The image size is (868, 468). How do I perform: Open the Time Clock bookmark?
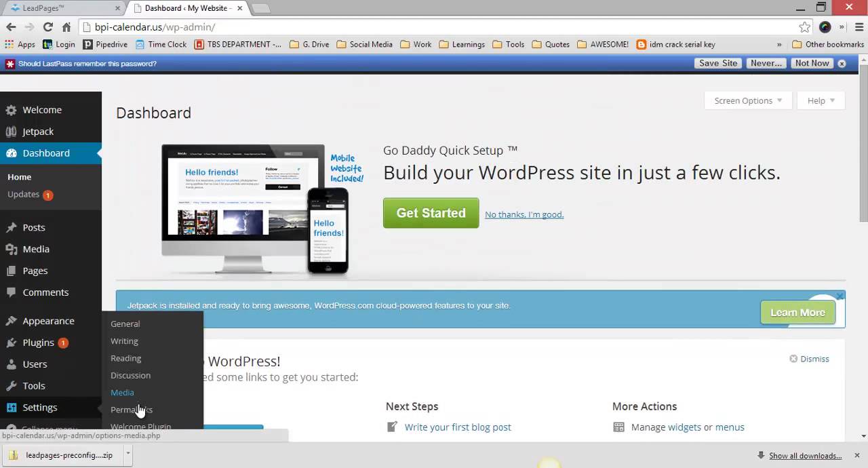(161, 44)
